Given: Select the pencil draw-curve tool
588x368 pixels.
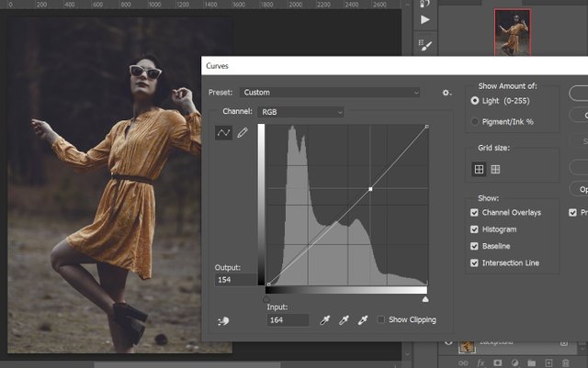Looking at the screenshot, I should pyautogui.click(x=243, y=133).
